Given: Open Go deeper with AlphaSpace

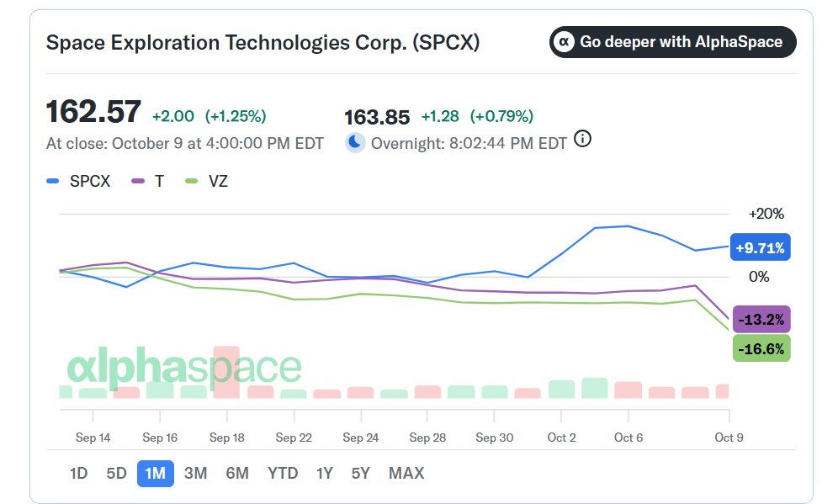Looking at the screenshot, I should [x=672, y=42].
